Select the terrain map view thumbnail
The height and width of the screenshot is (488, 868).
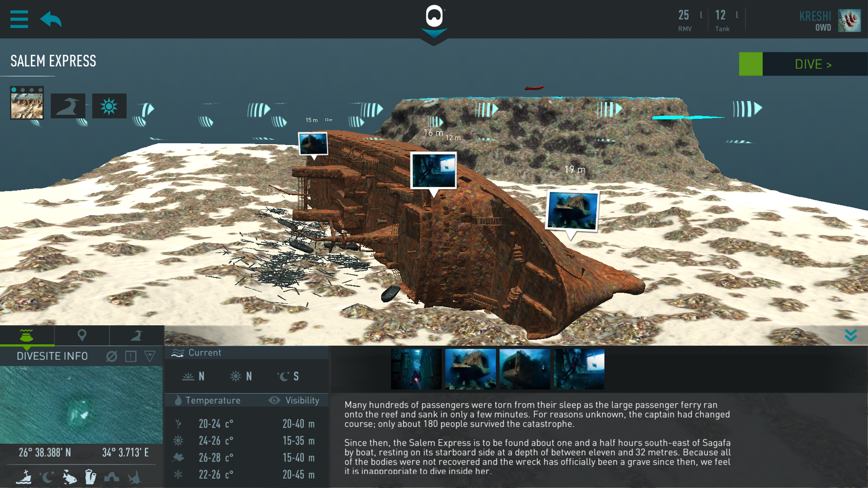point(27,103)
